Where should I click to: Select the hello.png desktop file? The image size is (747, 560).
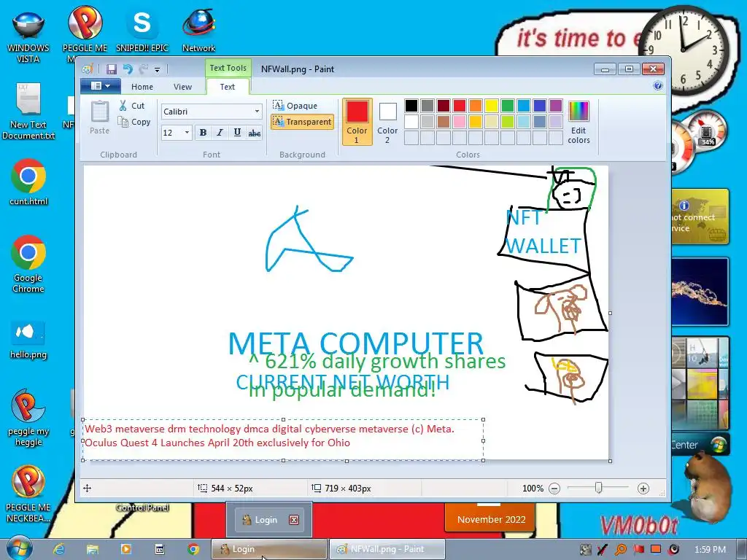point(28,340)
